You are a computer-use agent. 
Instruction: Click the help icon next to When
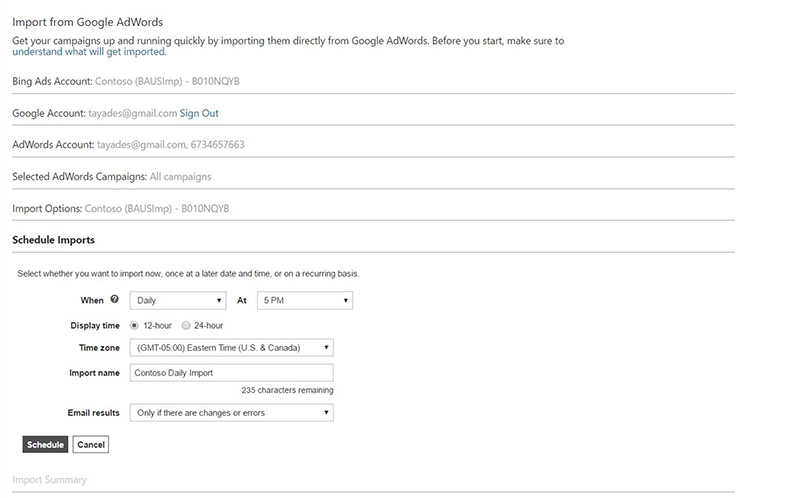click(x=115, y=299)
